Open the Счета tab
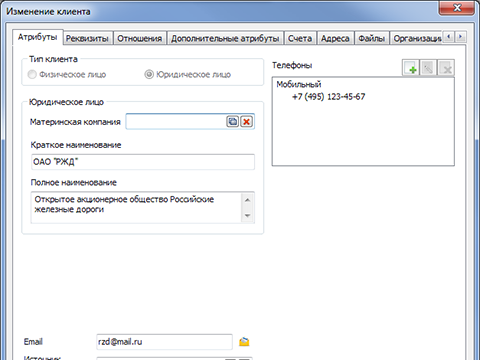 300,38
